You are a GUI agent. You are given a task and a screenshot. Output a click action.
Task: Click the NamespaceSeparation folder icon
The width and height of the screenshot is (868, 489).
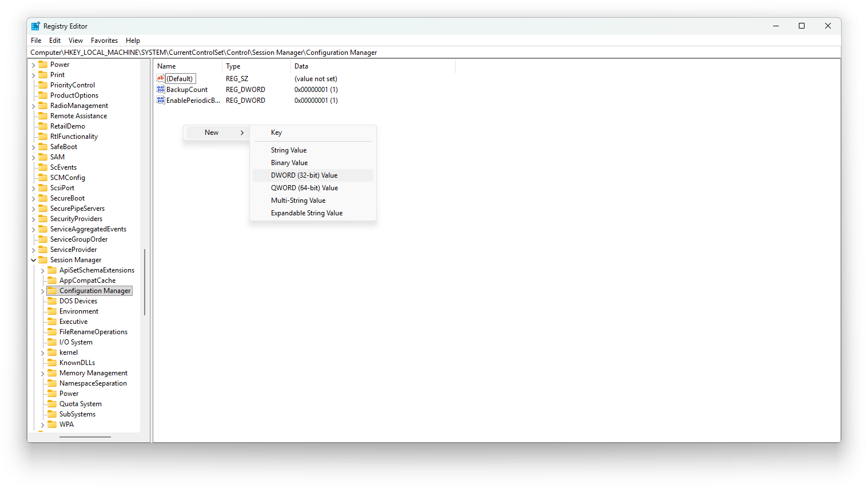click(52, 383)
